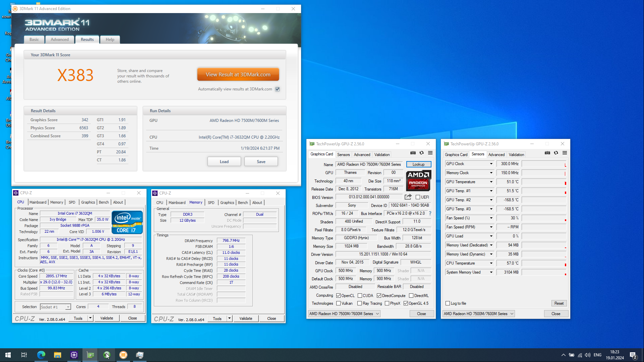Click volume icon in system tray
The width and height of the screenshot is (644, 362).
(x=588, y=355)
